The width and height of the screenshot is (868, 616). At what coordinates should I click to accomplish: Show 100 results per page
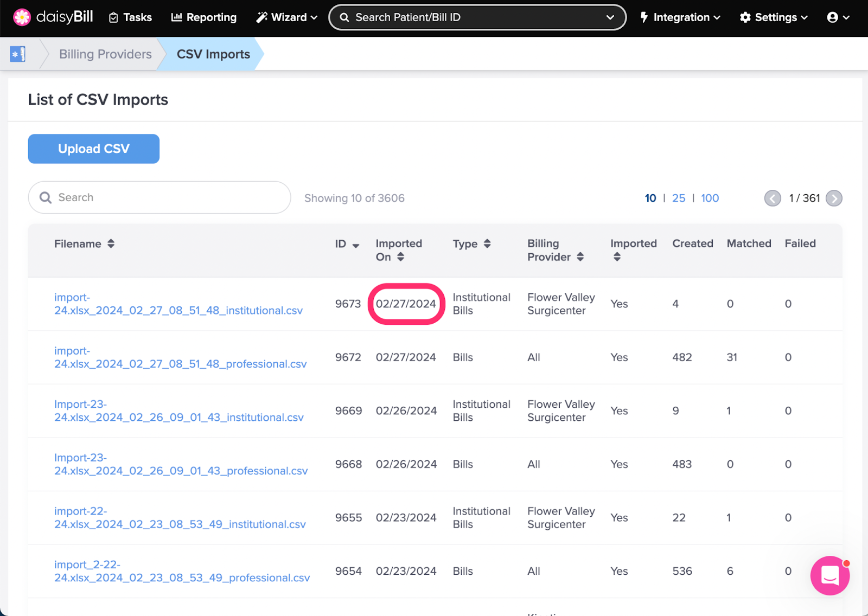coord(710,198)
